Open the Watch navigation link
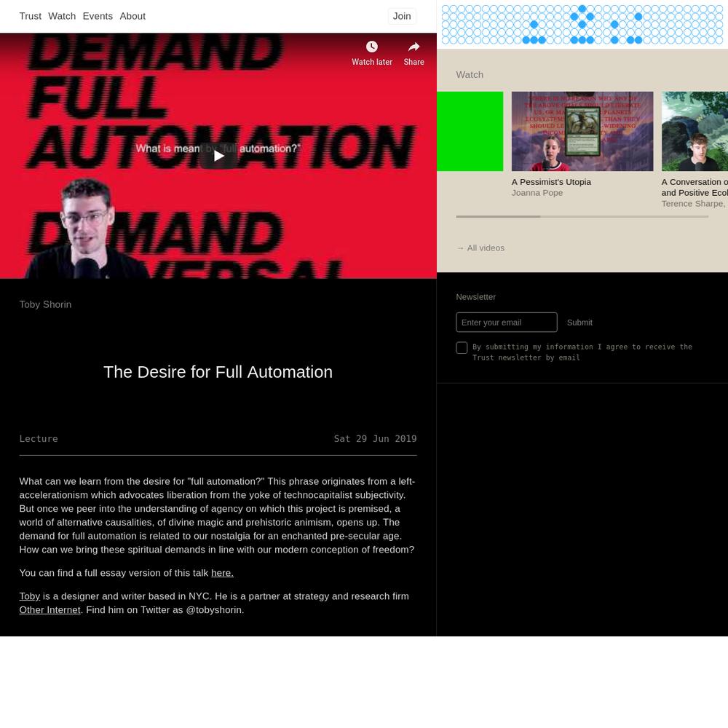Viewport: 728px width, 728px height. click(x=62, y=16)
